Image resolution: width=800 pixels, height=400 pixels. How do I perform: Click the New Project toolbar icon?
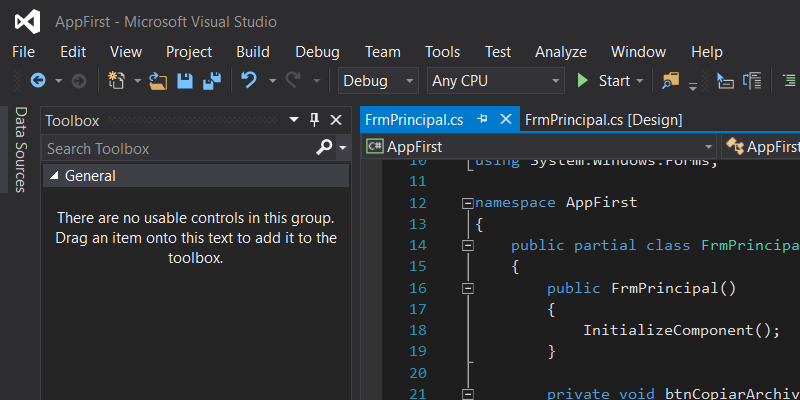(116, 81)
